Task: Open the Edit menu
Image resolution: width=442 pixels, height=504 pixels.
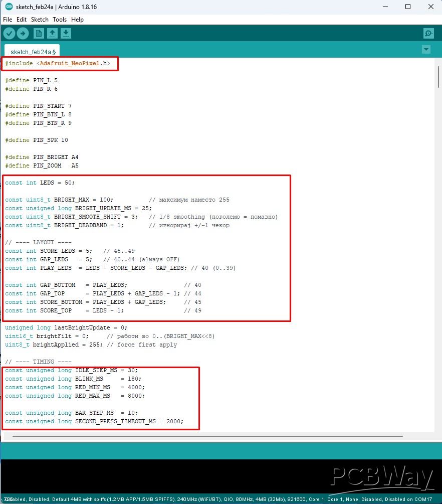Action: [x=22, y=20]
